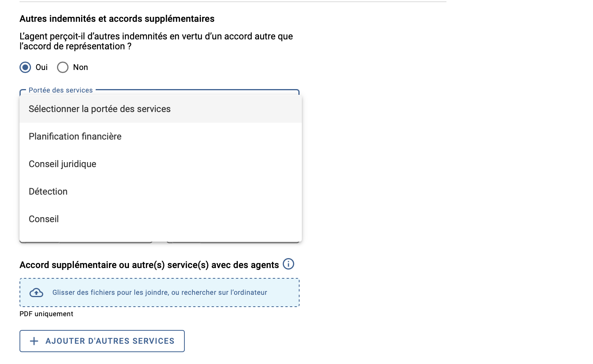This screenshot has width=593, height=364.
Task: Click the plus icon in Ajouter d'autres services
Action: (x=34, y=341)
